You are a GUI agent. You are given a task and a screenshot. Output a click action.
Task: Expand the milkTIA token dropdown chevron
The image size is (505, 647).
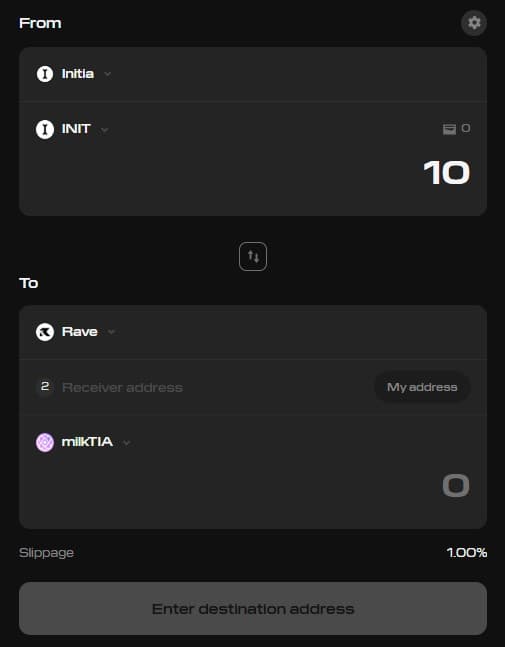(x=127, y=443)
